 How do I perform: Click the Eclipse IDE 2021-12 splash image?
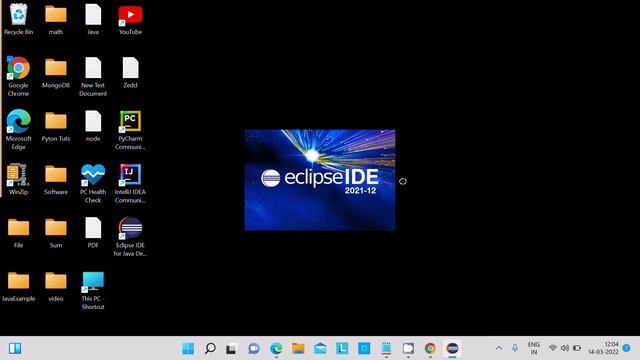tap(320, 180)
